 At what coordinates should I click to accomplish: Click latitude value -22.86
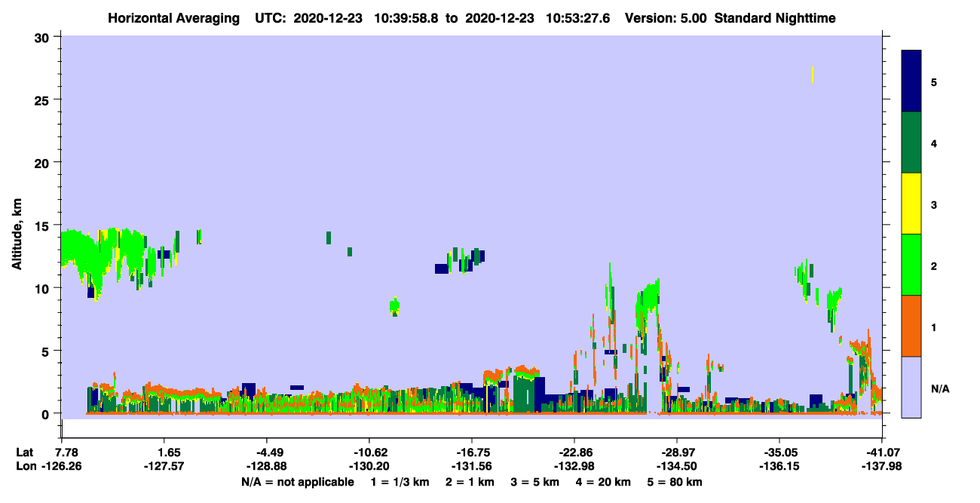coord(574,452)
